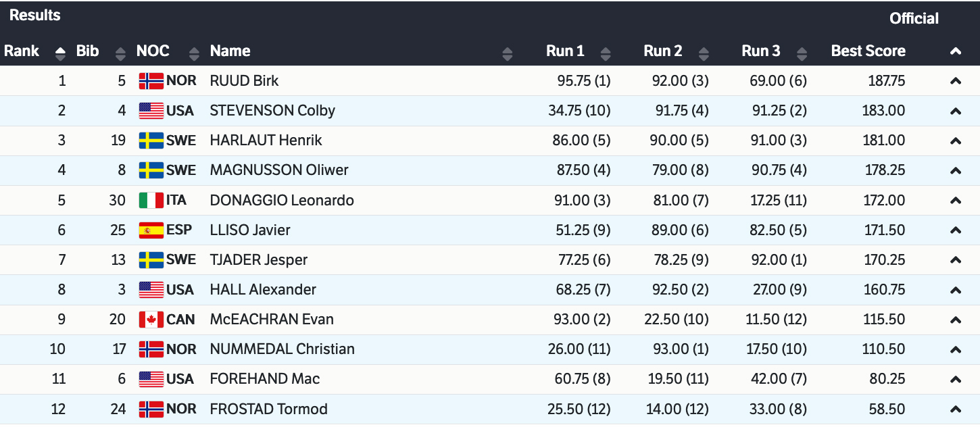This screenshot has height=427, width=980.
Task: Expand RUUD Birk row details chevron
Action: [x=955, y=81]
